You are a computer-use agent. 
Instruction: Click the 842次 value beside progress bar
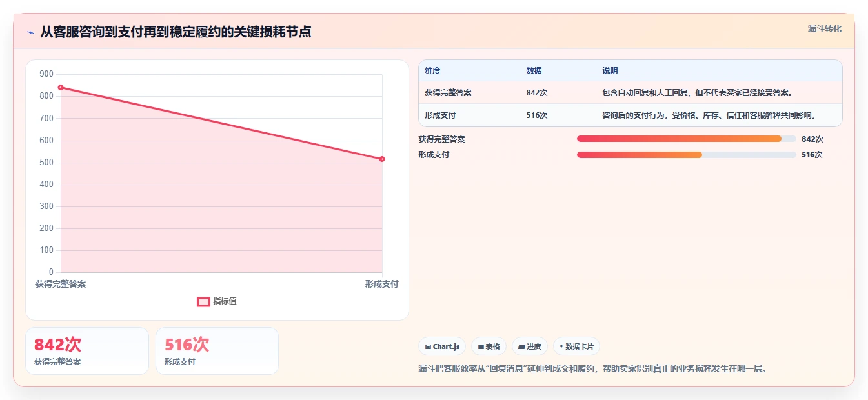pyautogui.click(x=812, y=139)
